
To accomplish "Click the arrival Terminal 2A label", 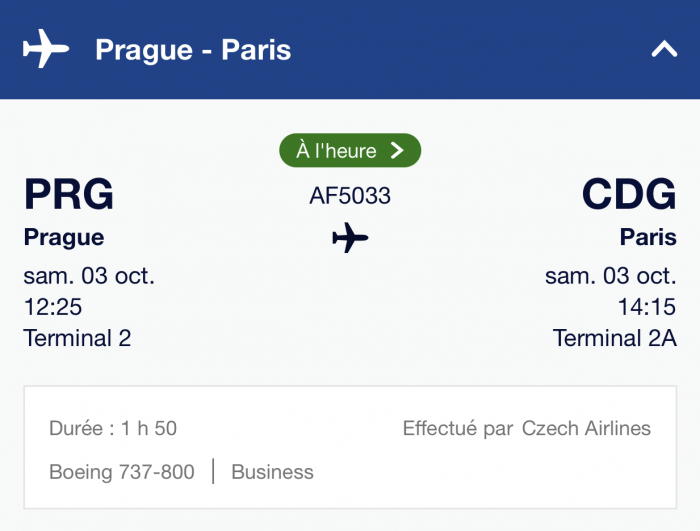I will pyautogui.click(x=614, y=338).
